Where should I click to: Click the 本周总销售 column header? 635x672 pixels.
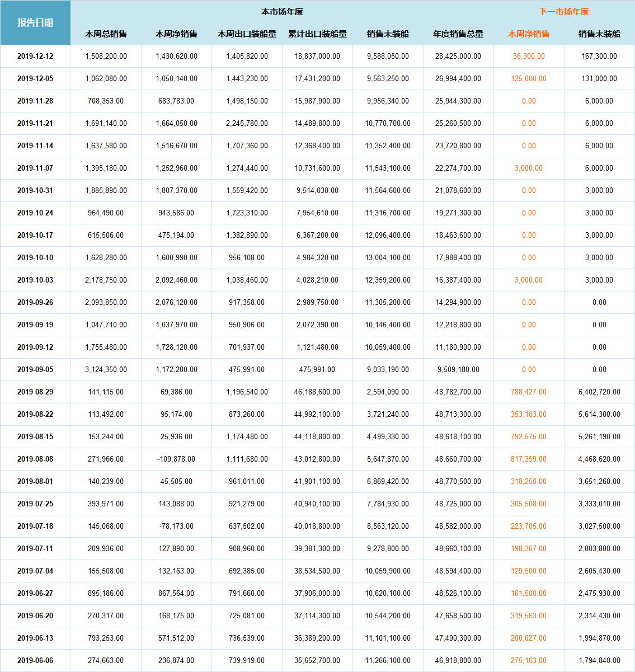pyautogui.click(x=106, y=34)
